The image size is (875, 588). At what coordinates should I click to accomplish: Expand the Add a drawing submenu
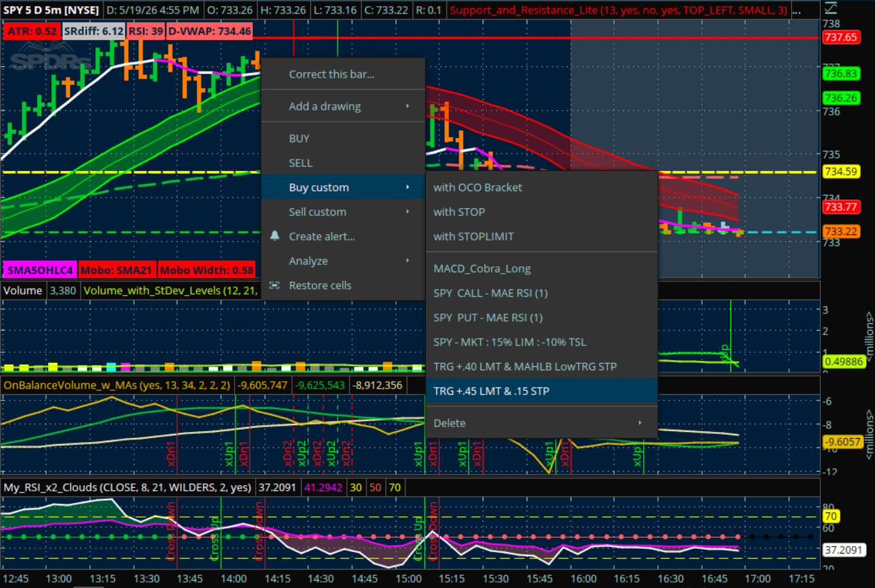(x=344, y=106)
